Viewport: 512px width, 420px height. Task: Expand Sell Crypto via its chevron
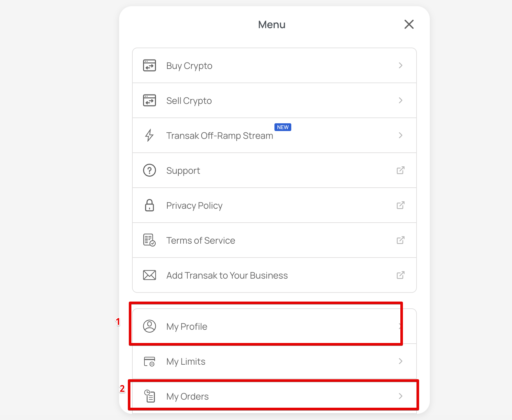pyautogui.click(x=401, y=100)
